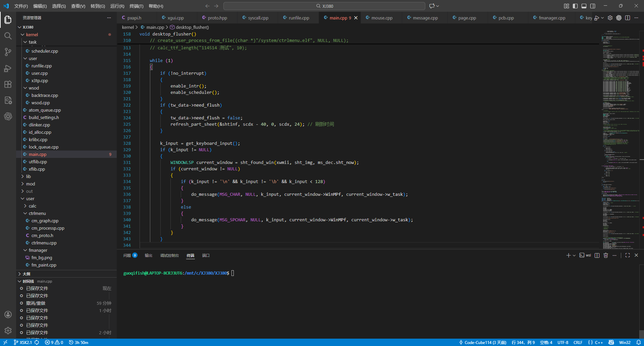Split the editor to the right

click(628, 18)
